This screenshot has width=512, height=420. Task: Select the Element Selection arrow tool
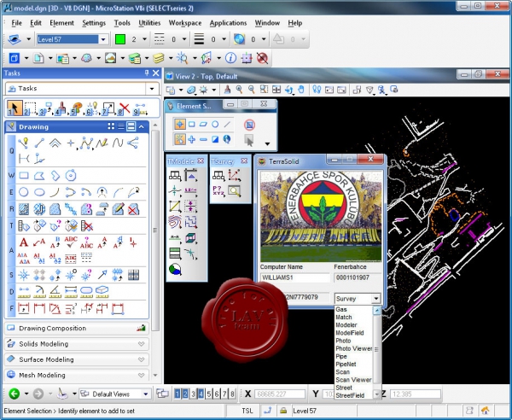tap(14, 108)
